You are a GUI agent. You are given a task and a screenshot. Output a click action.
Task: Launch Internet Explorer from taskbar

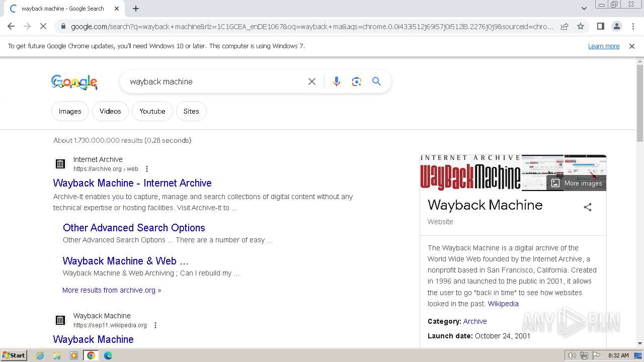(x=40, y=355)
